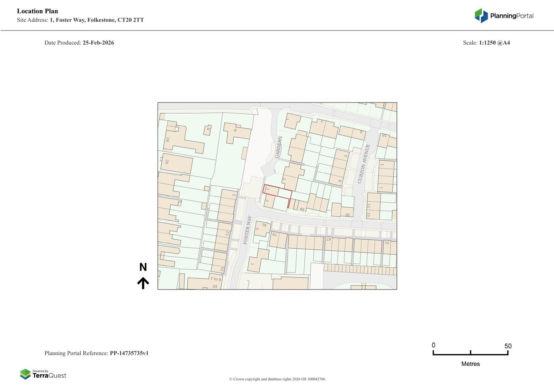Click the scale 1:1250 @A4 text
Image resolution: width=554 pixels, height=392 pixels.
[x=494, y=43]
